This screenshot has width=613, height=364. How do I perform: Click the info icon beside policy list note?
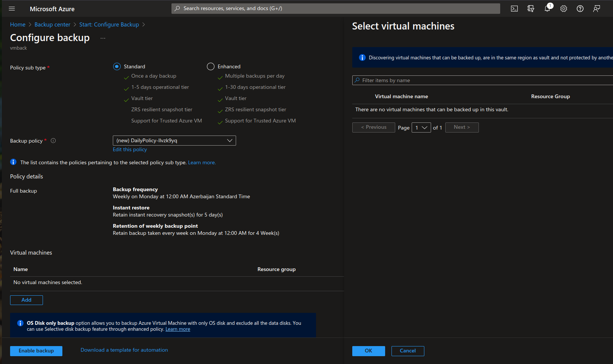[13, 162]
